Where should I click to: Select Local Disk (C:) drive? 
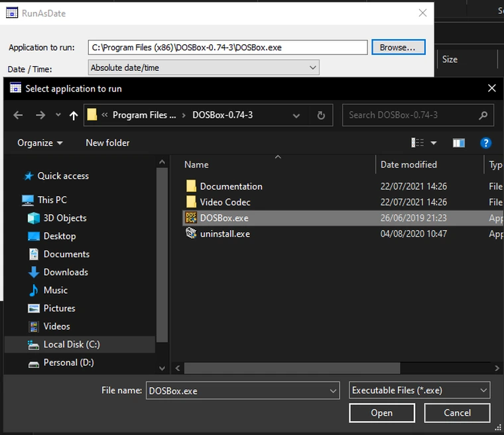point(80,344)
